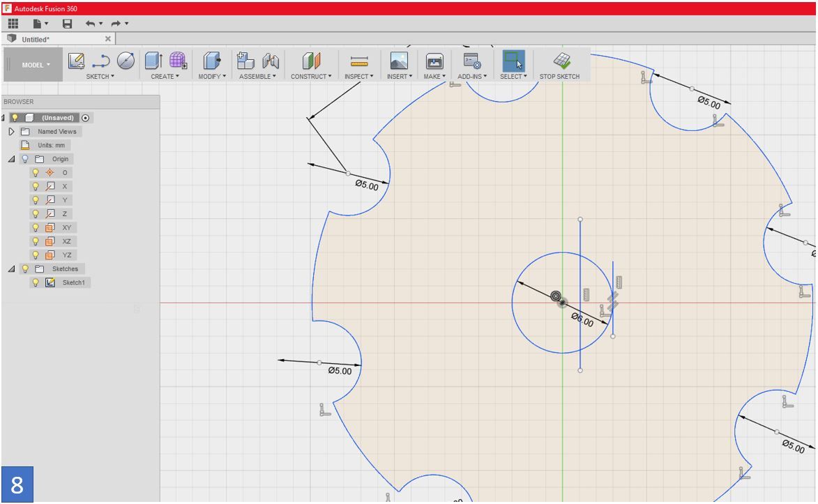This screenshot has height=504, width=818.
Task: Click the Extrude tool icon
Action: tap(153, 61)
